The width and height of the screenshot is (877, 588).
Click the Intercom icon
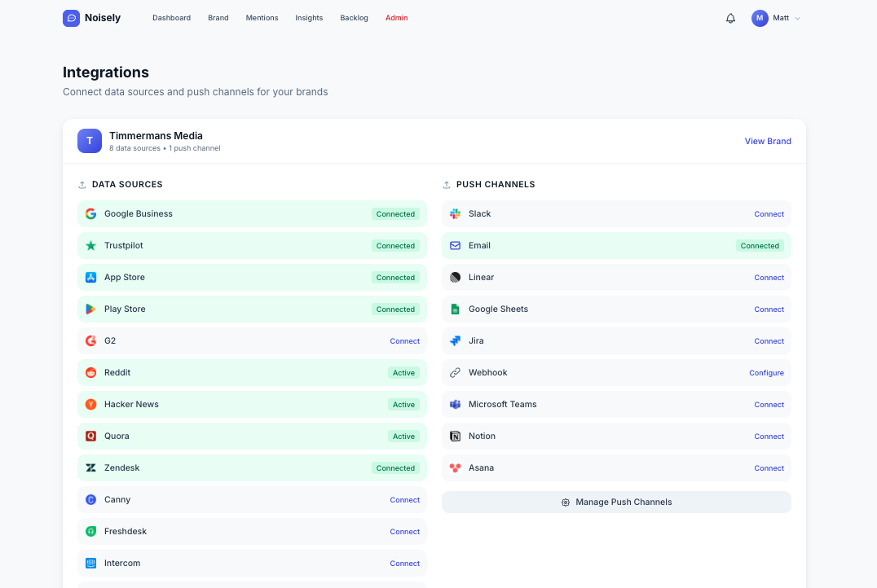tap(90, 564)
